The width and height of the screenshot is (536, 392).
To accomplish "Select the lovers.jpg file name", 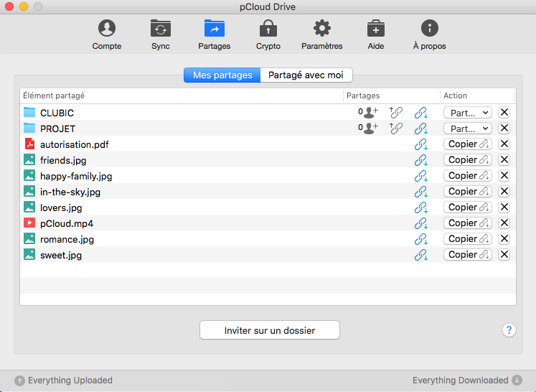I will [x=61, y=207].
